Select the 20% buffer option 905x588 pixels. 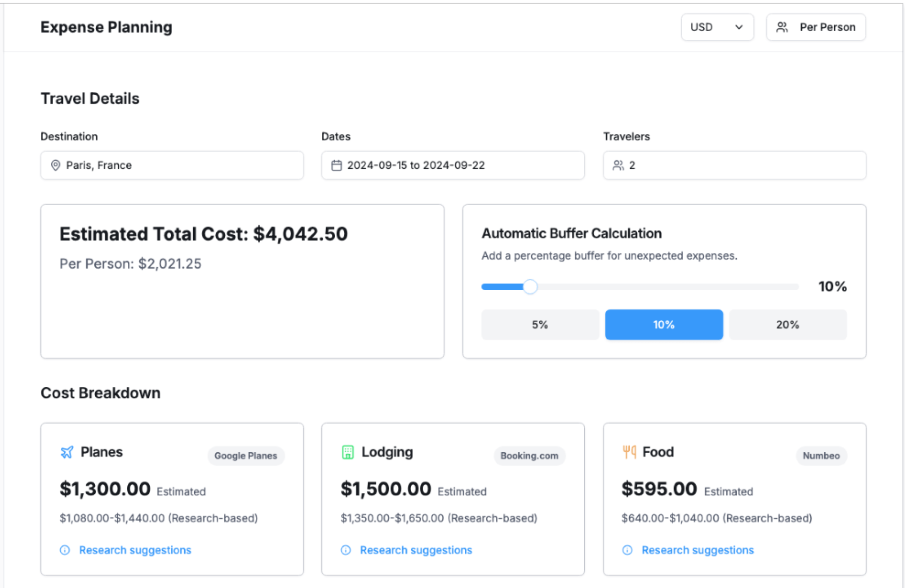tap(787, 325)
